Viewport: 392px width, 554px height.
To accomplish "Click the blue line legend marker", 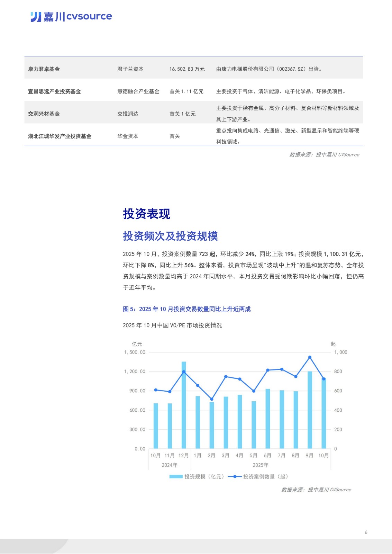I will click(235, 476).
